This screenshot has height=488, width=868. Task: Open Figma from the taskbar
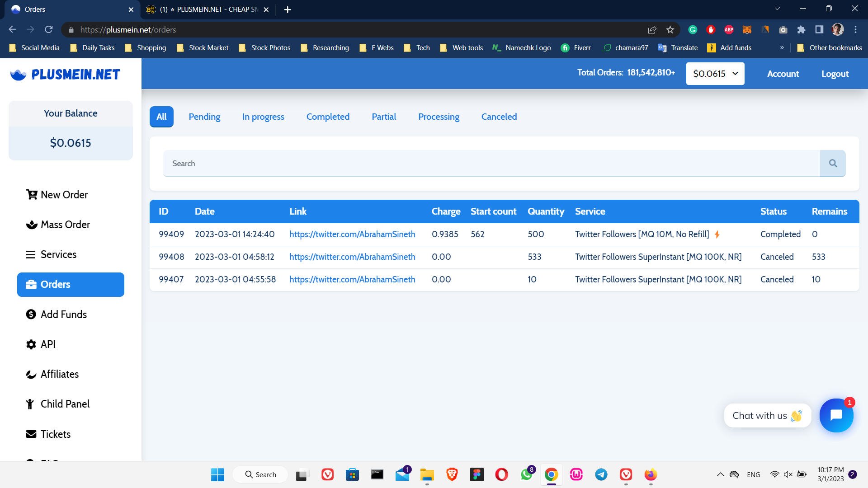click(476, 474)
